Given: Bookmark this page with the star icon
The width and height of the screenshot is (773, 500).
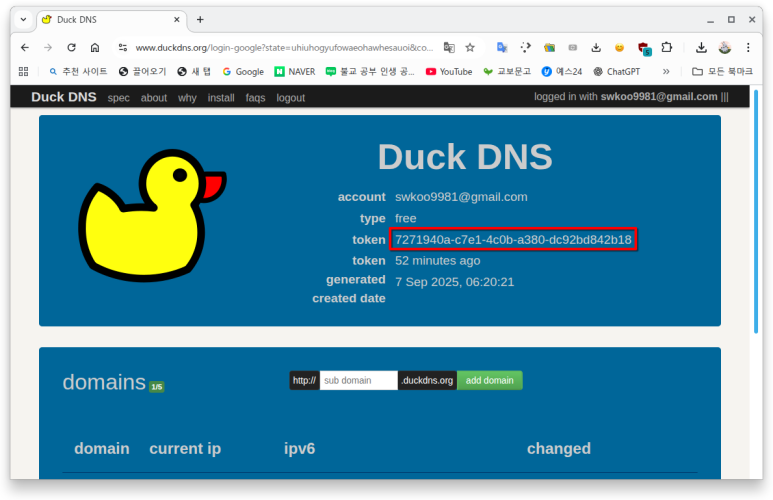Looking at the screenshot, I should click(470, 47).
